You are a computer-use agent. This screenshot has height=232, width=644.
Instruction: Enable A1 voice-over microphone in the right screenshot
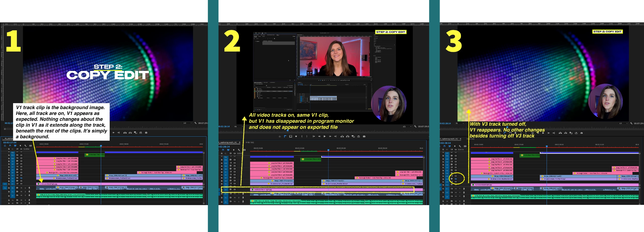[464, 189]
